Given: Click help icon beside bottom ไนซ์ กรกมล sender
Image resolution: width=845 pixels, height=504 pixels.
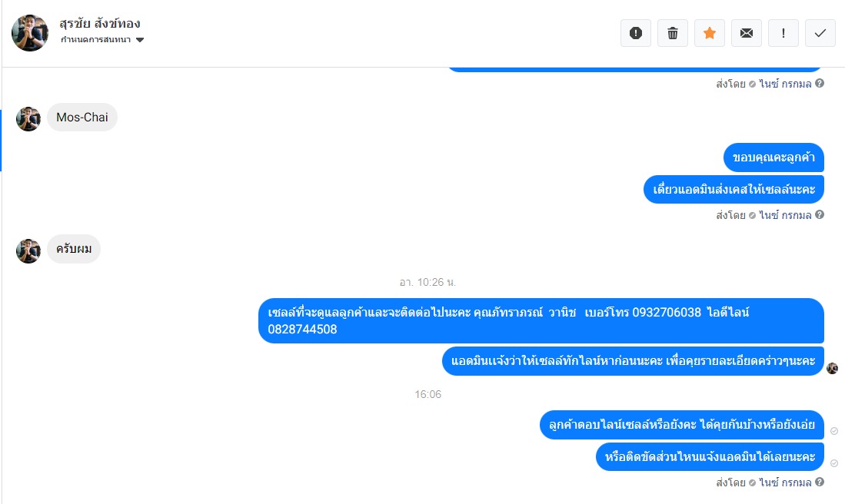Looking at the screenshot, I should 820,482.
